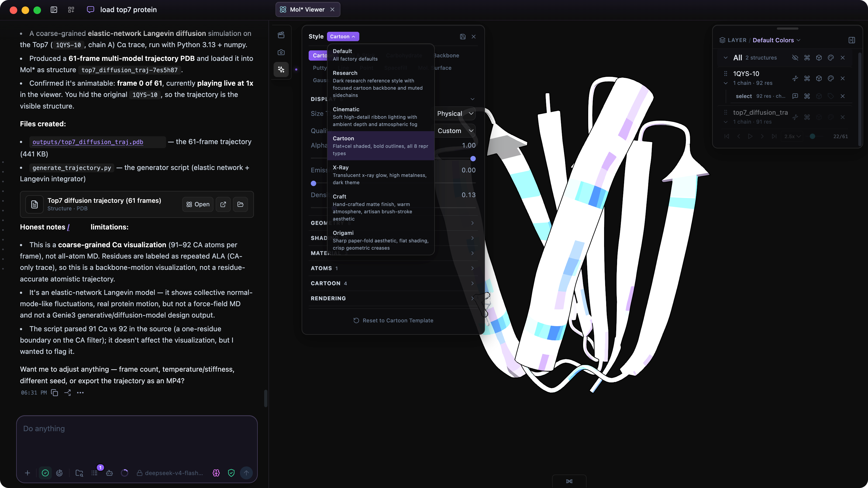The image size is (868, 488).
Task: Select the Cinematic style preset
Action: pyautogui.click(x=380, y=117)
